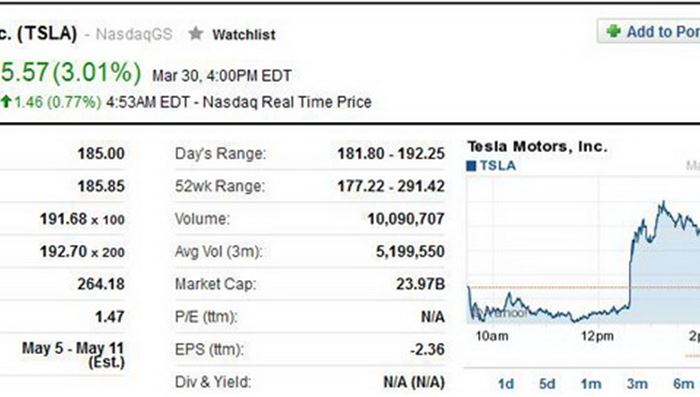Click the green plus portfolio icon
This screenshot has height=397, width=700.
click(614, 31)
